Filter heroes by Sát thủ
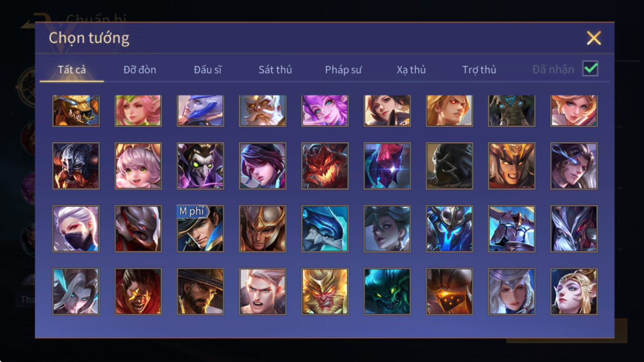Viewport: 644px width, 362px height. 275,70
